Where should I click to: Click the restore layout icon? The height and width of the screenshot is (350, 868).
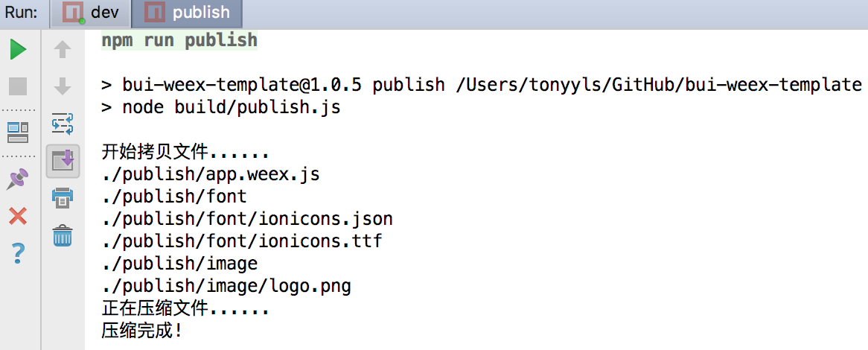pyautogui.click(x=18, y=133)
